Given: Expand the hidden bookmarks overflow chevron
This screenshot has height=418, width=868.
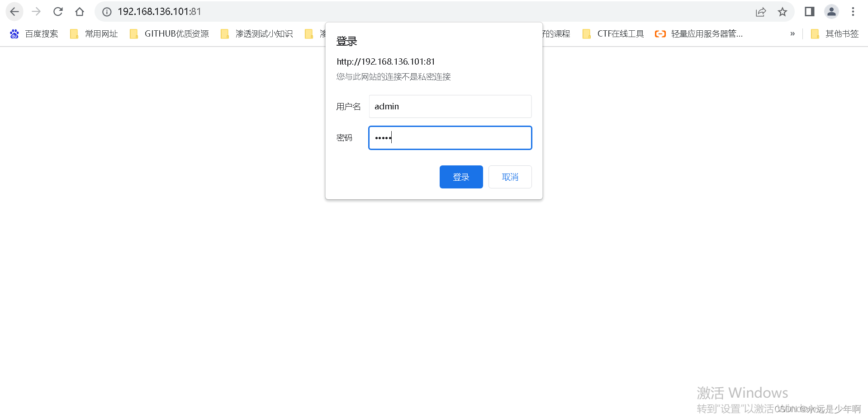Looking at the screenshot, I should 792,33.
